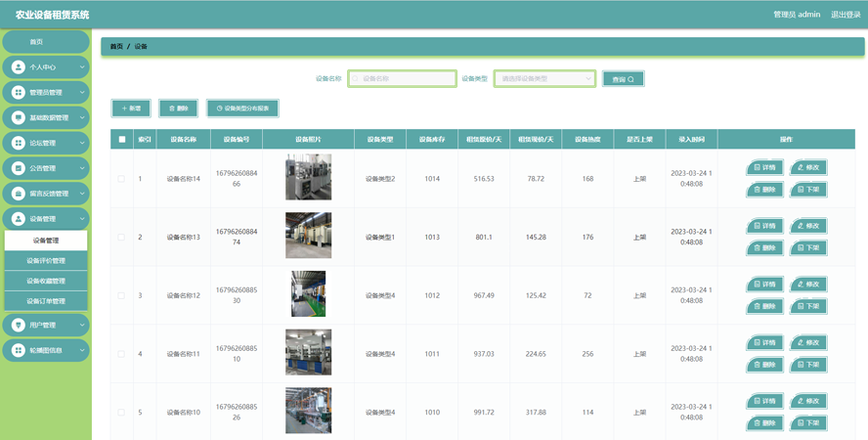Open 详情 for 设备名称10
868x440 pixels.
[764, 401]
